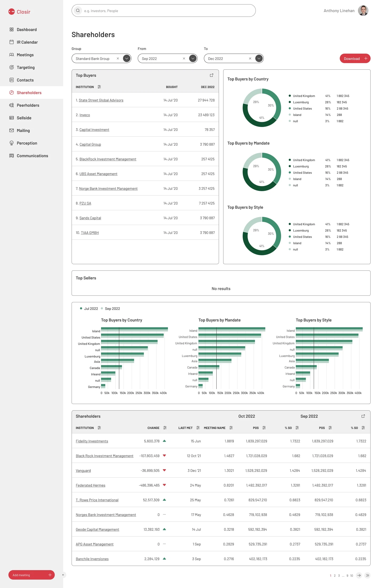Open Anthony Linehan profile avatar
The width and height of the screenshot is (379, 588).
(x=363, y=11)
